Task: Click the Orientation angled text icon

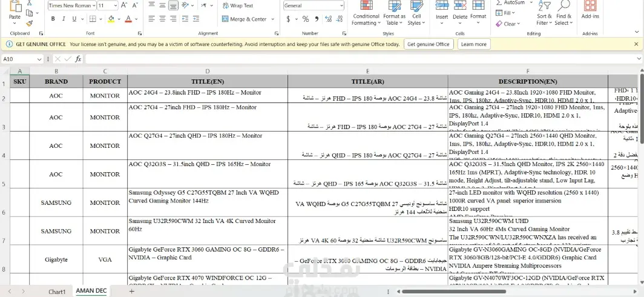Action: (185, 5)
